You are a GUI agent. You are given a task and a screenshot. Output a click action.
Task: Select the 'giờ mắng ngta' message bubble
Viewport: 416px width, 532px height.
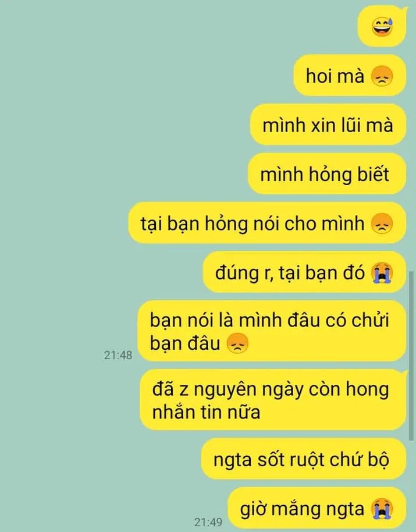point(317,508)
